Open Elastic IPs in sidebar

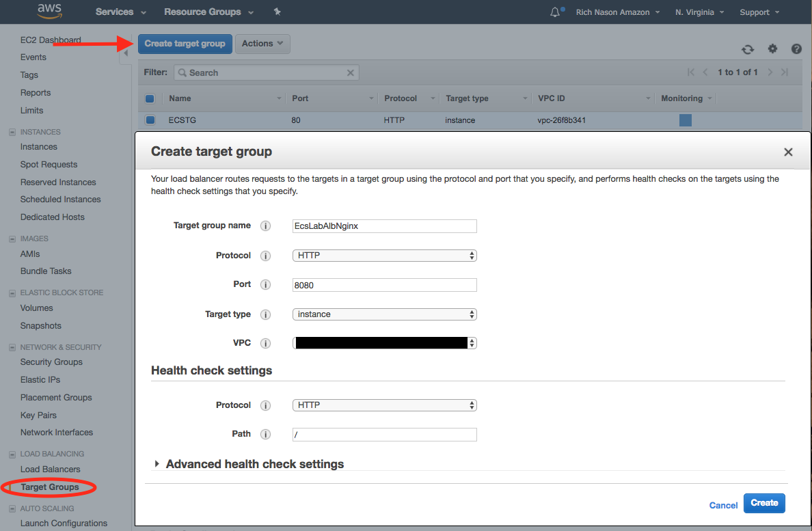coord(40,380)
